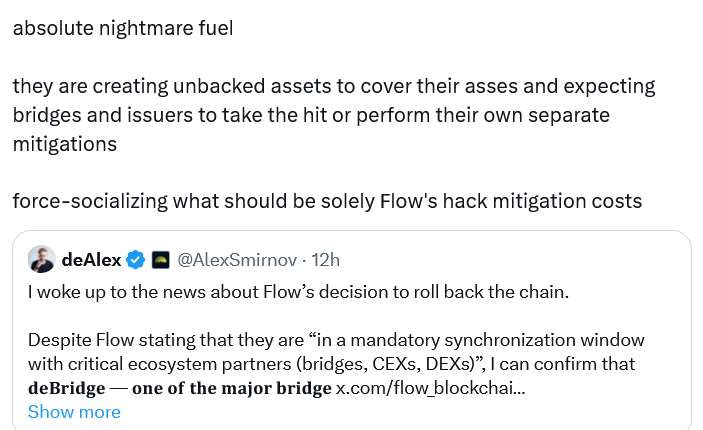The height and width of the screenshot is (430, 703).
Task: Click bold "deBridge — one of the major bridge" text
Action: [179, 387]
